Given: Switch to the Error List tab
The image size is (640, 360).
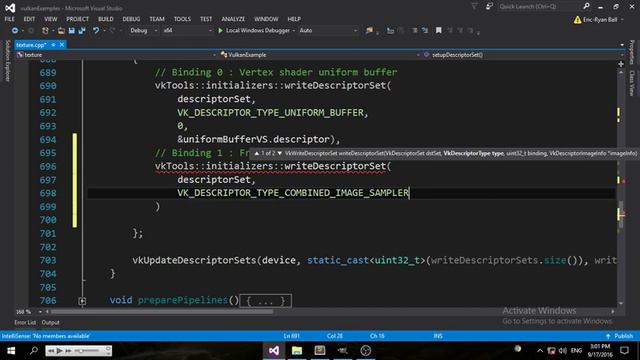Looking at the screenshot, I should (x=25, y=322).
